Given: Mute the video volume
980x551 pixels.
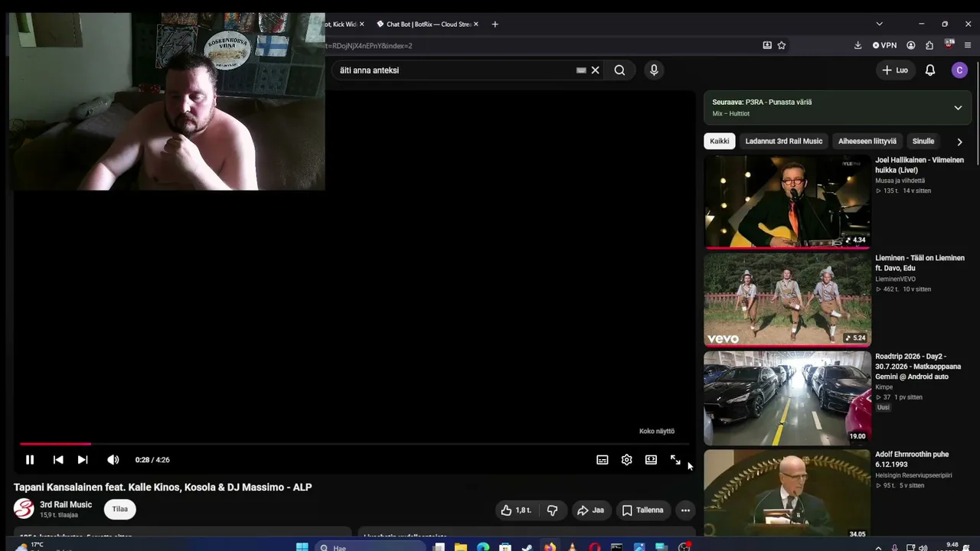Looking at the screenshot, I should 113,460.
